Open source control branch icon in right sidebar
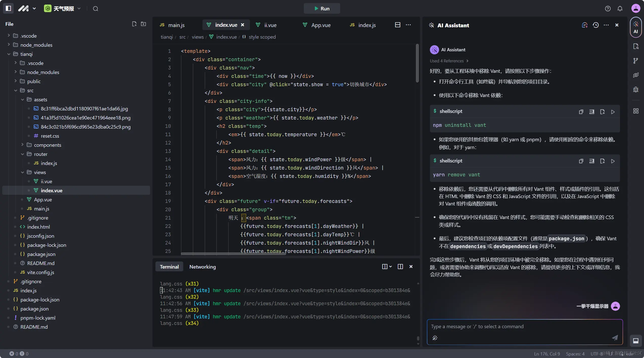Image resolution: width=644 pixels, height=358 pixels. tap(636, 61)
